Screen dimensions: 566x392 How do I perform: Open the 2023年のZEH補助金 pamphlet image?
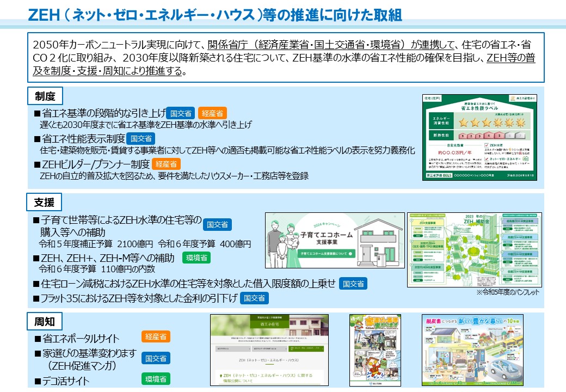[474, 249]
